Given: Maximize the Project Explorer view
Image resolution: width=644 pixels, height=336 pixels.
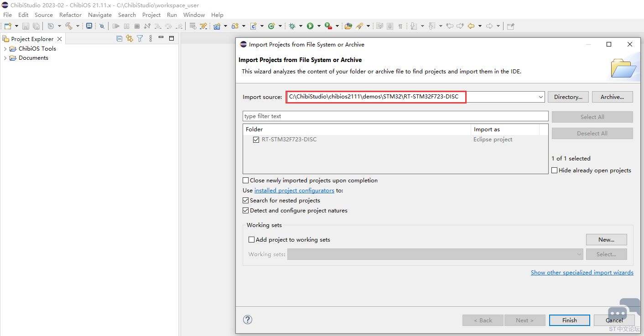Looking at the screenshot, I should 171,39.
